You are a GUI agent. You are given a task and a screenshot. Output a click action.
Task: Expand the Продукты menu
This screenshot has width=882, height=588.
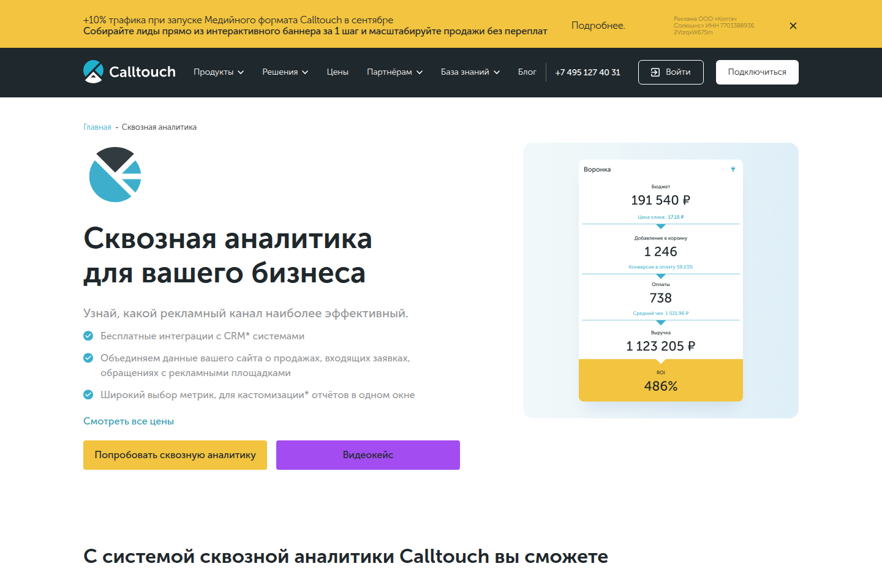(x=219, y=72)
